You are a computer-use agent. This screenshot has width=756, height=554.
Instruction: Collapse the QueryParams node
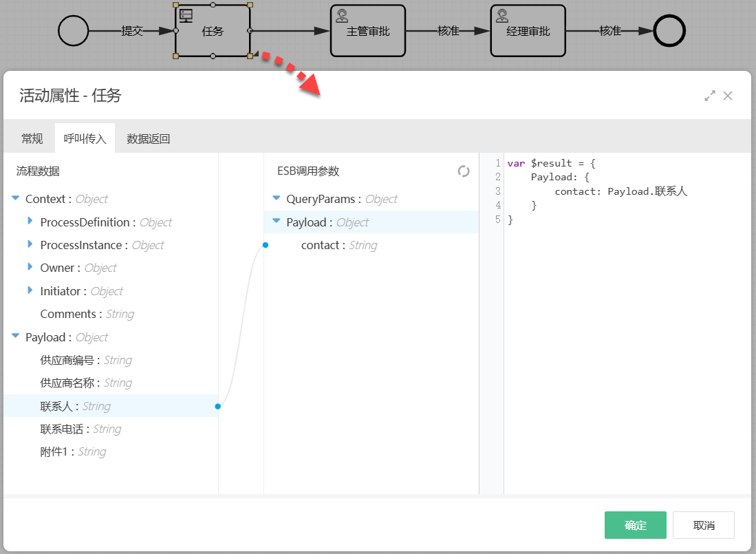point(277,199)
